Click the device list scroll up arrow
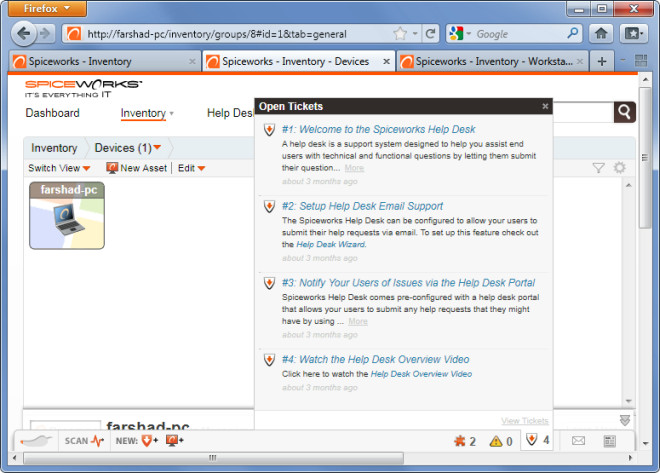Viewport: 660px width, 473px height. pyautogui.click(x=628, y=185)
